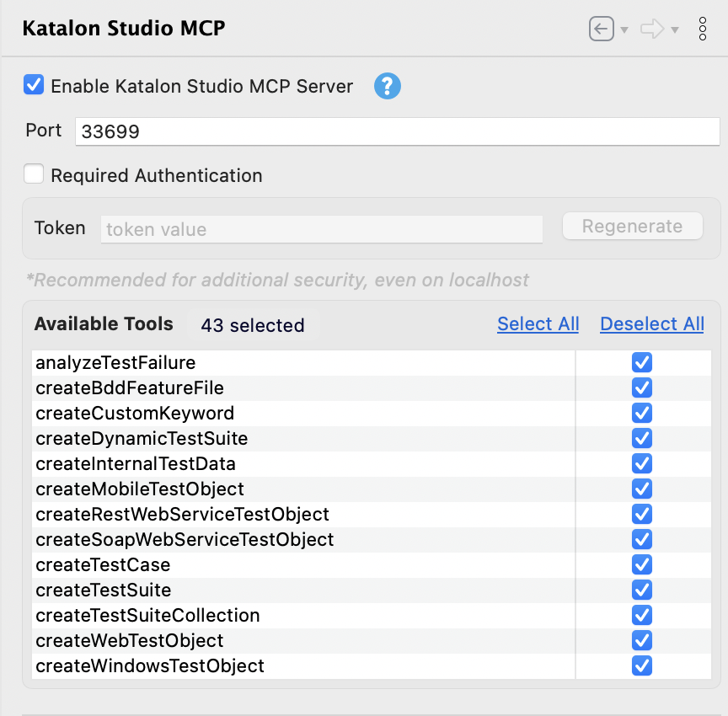
Task: Open the help tooltip for MCP Server
Action: (x=388, y=86)
